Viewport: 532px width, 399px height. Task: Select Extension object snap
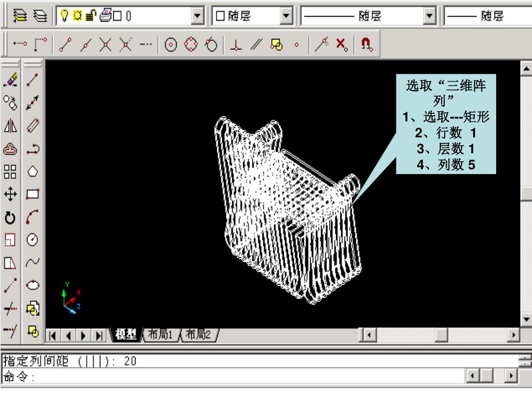tap(146, 44)
